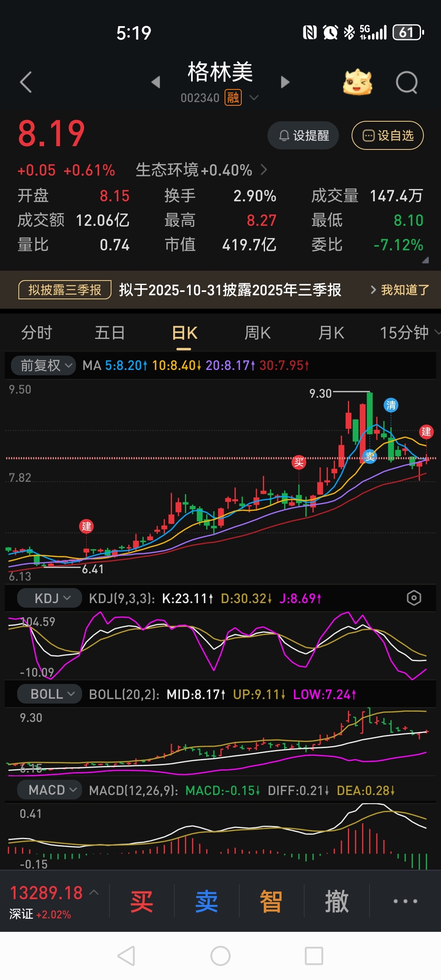Select 日K chart tab

coord(184,333)
